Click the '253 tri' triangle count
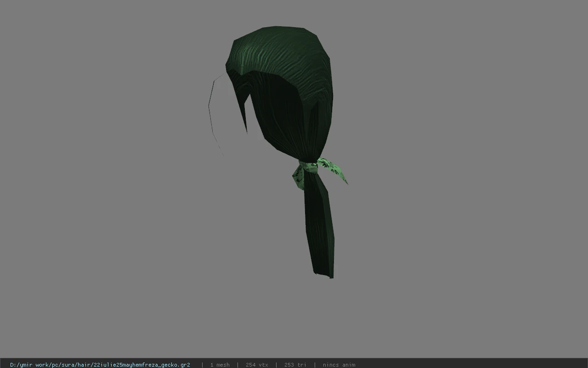The width and height of the screenshot is (588, 368). (295, 365)
